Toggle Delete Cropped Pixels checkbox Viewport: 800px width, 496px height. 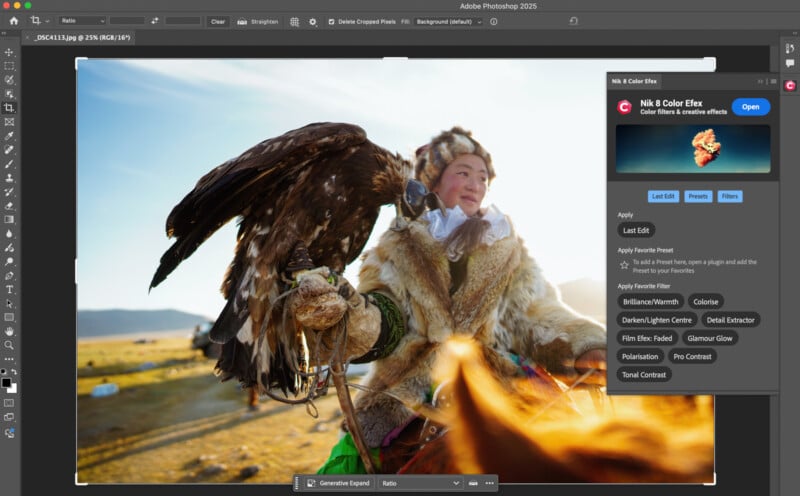332,21
